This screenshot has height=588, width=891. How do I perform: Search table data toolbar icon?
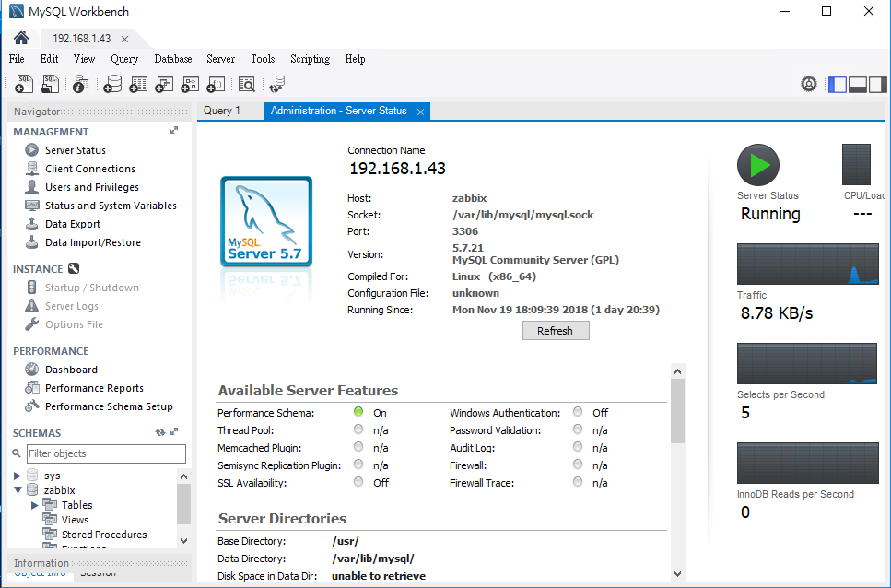[247, 84]
